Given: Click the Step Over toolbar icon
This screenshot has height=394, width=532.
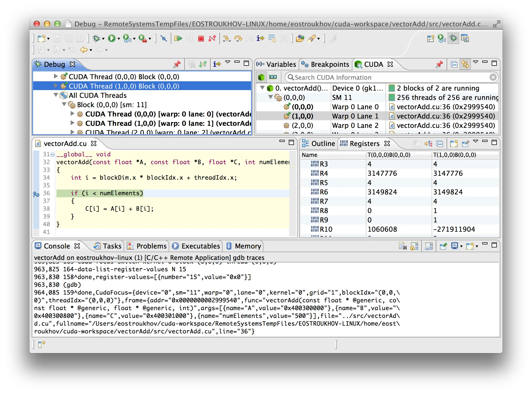Looking at the screenshot, I should coord(238,39).
